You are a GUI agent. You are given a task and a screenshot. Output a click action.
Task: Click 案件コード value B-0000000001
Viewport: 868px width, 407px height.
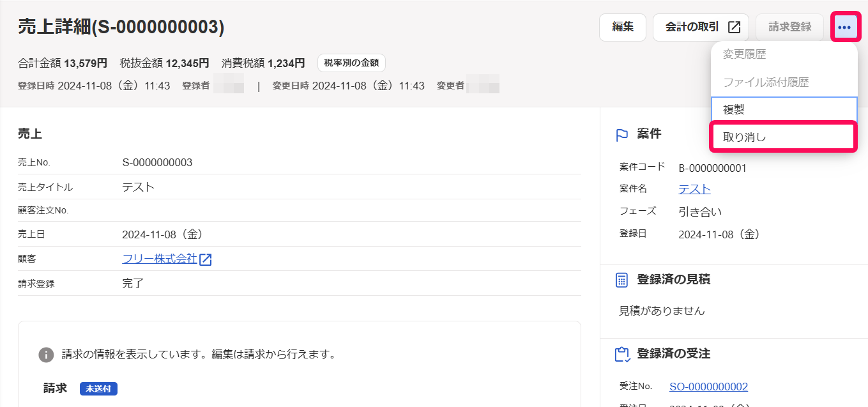coord(712,169)
